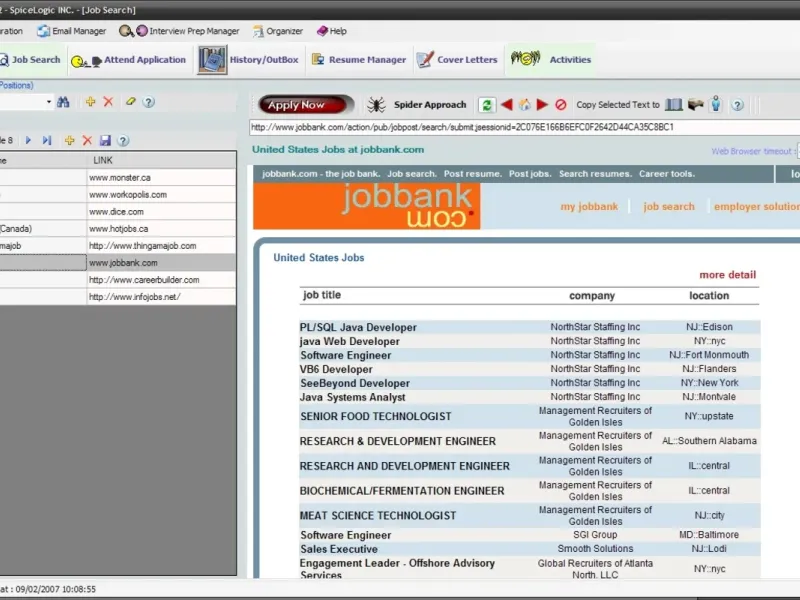Viewport: 800px width, 600px height.
Task: Open the 'Java Systems Analyst' job listing
Action: pyautogui.click(x=353, y=397)
